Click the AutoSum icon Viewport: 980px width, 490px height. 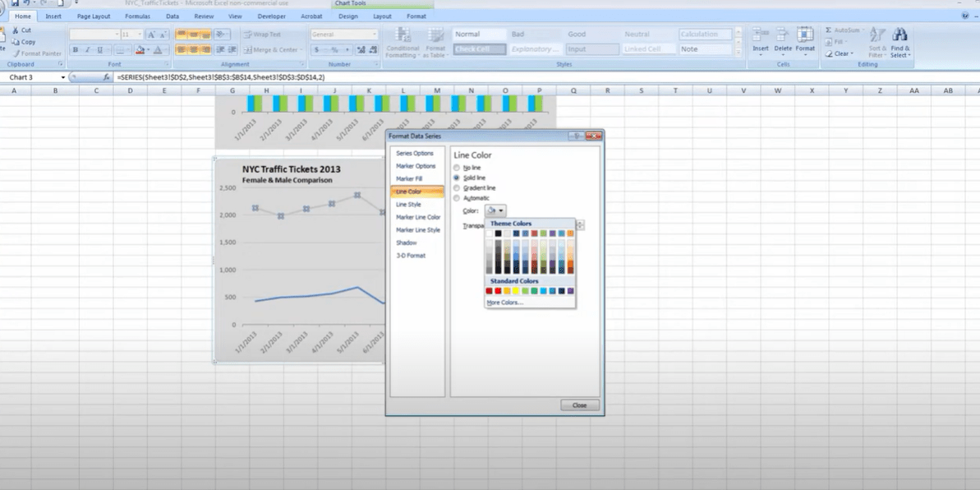826,30
